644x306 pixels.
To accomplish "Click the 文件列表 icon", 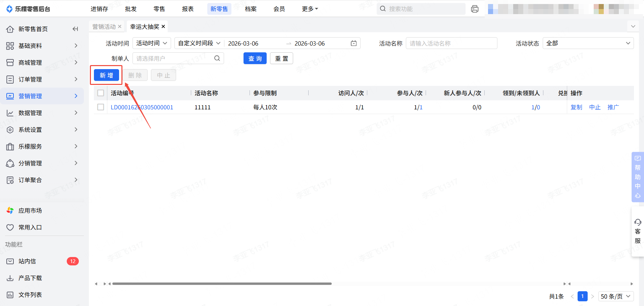I will tap(10, 295).
